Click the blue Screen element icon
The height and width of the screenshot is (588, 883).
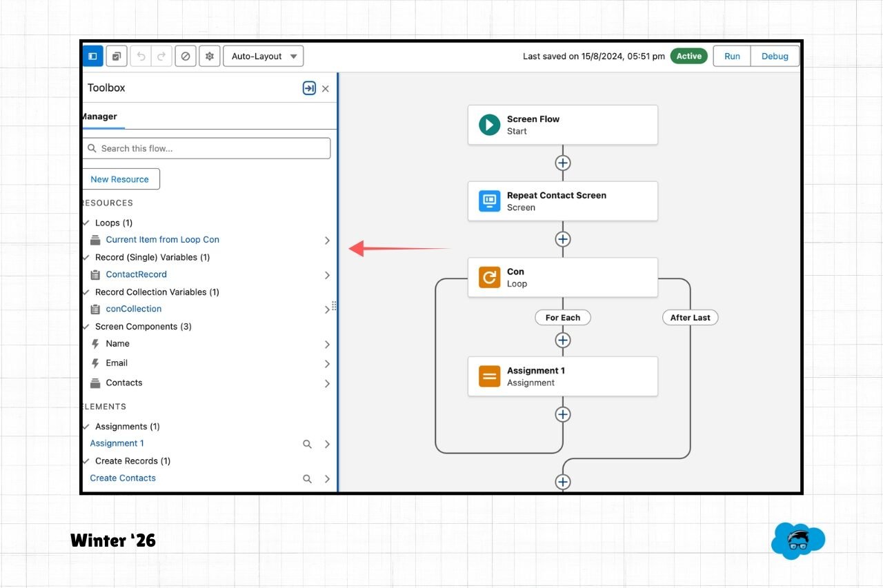click(490, 201)
